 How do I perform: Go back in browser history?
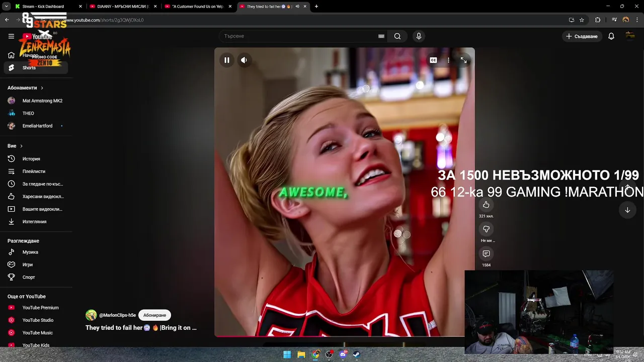pos(7,20)
